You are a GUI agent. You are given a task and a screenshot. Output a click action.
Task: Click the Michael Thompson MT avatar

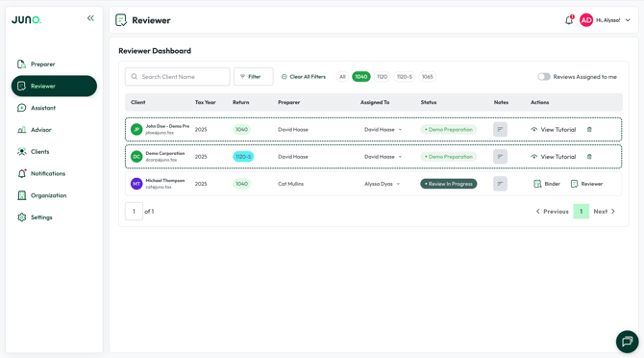[136, 184]
